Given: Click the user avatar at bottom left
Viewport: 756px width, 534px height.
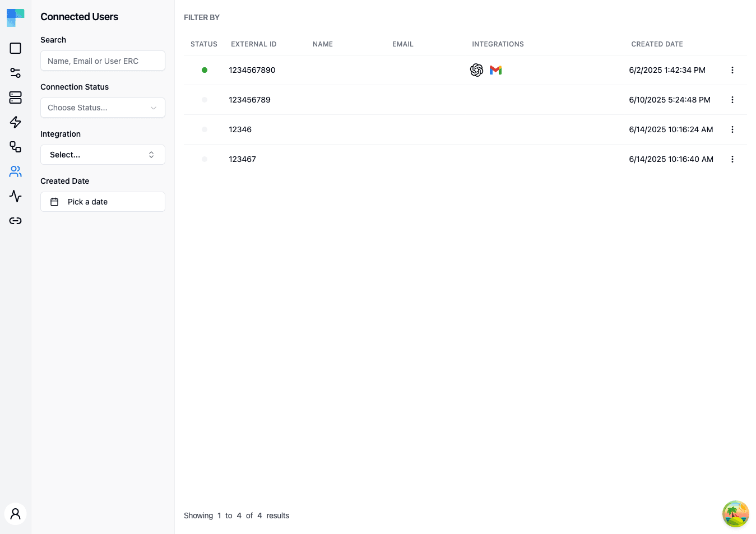Looking at the screenshot, I should click(15, 513).
